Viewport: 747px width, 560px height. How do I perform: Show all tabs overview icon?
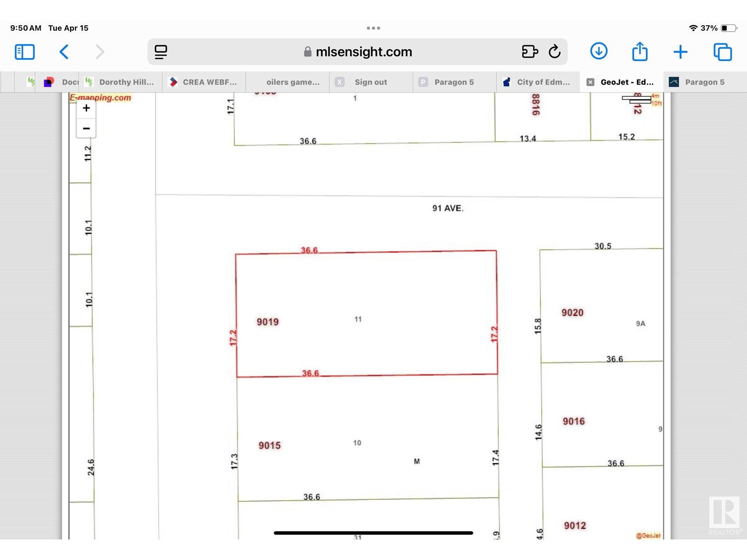point(723,52)
